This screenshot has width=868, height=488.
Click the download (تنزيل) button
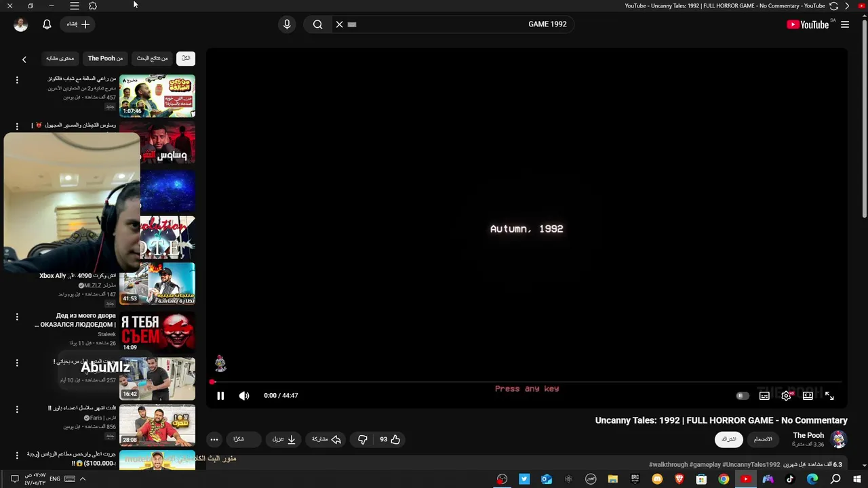pyautogui.click(x=284, y=439)
